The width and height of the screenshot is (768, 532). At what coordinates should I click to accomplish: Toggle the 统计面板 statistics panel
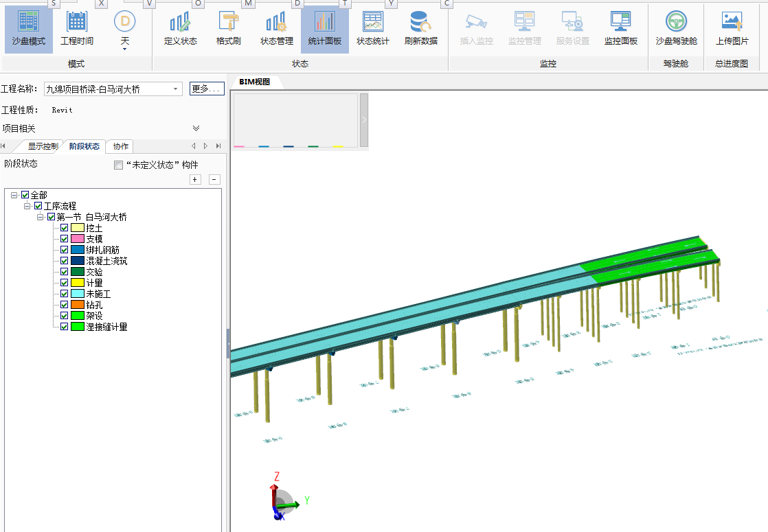pos(325,28)
